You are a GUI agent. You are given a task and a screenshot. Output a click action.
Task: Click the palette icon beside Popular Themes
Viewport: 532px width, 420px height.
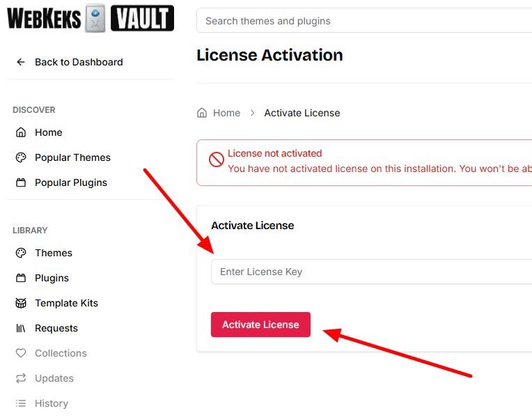(21, 157)
